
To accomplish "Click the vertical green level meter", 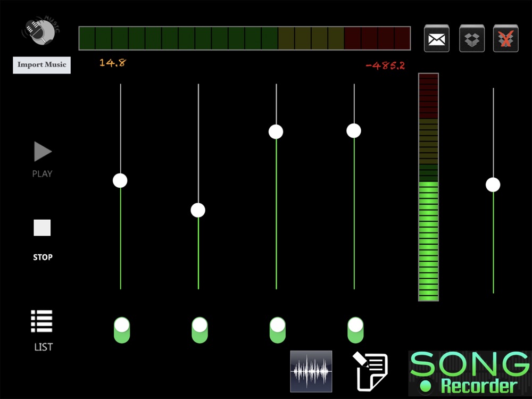I will (428, 187).
